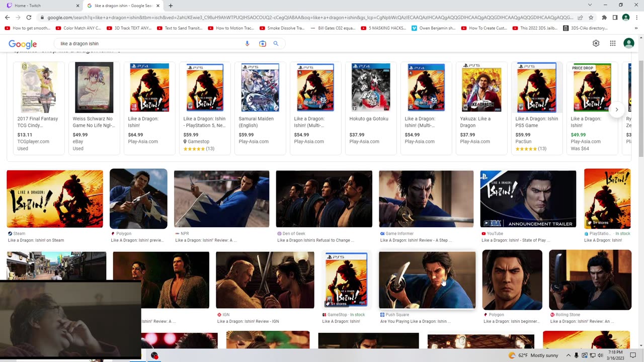The height and width of the screenshot is (362, 644).
Task: Open the NPR review image result
Action: coord(221,199)
